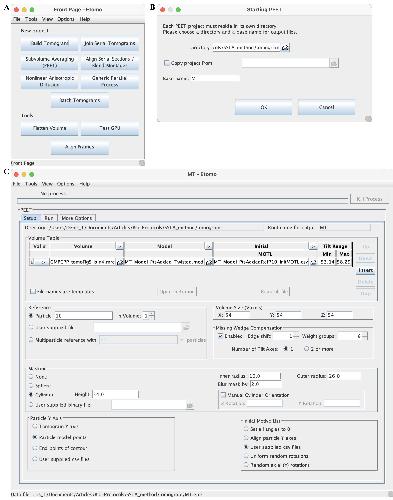Select Multiparticle reference radio button

pos(32,340)
